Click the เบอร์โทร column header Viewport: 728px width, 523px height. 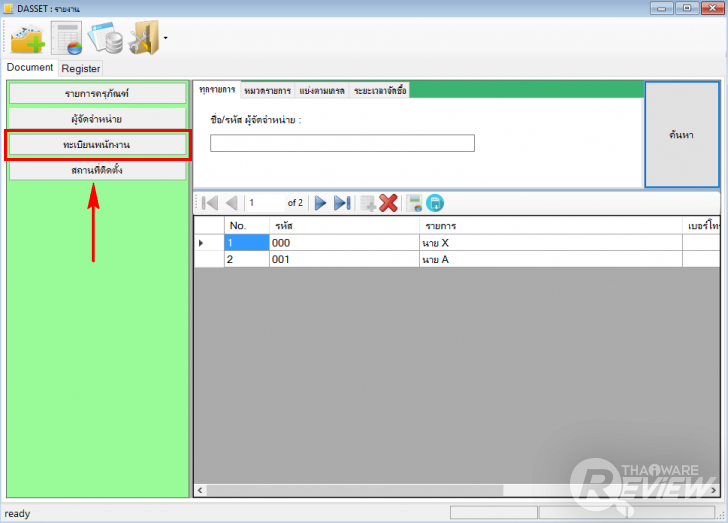point(701,226)
